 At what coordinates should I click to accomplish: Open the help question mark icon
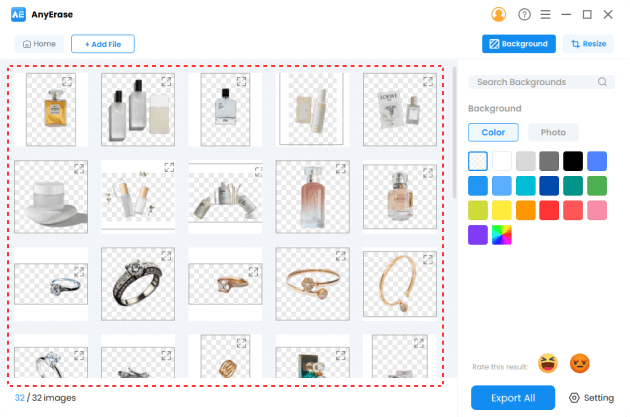coord(524,14)
